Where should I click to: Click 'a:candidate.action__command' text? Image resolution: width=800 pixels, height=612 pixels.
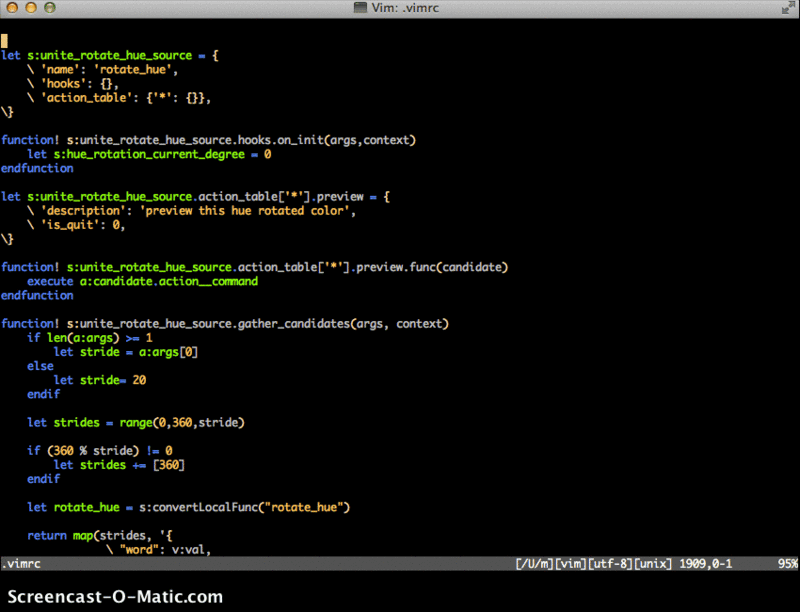pyautogui.click(x=169, y=282)
